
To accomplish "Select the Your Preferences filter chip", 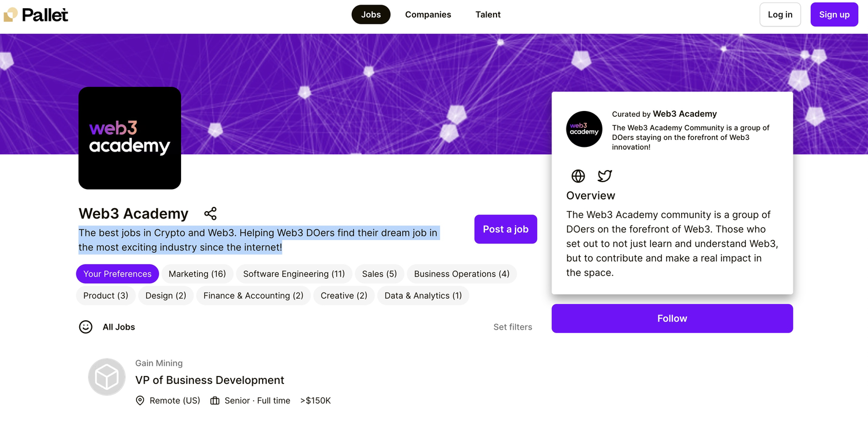I will (117, 274).
